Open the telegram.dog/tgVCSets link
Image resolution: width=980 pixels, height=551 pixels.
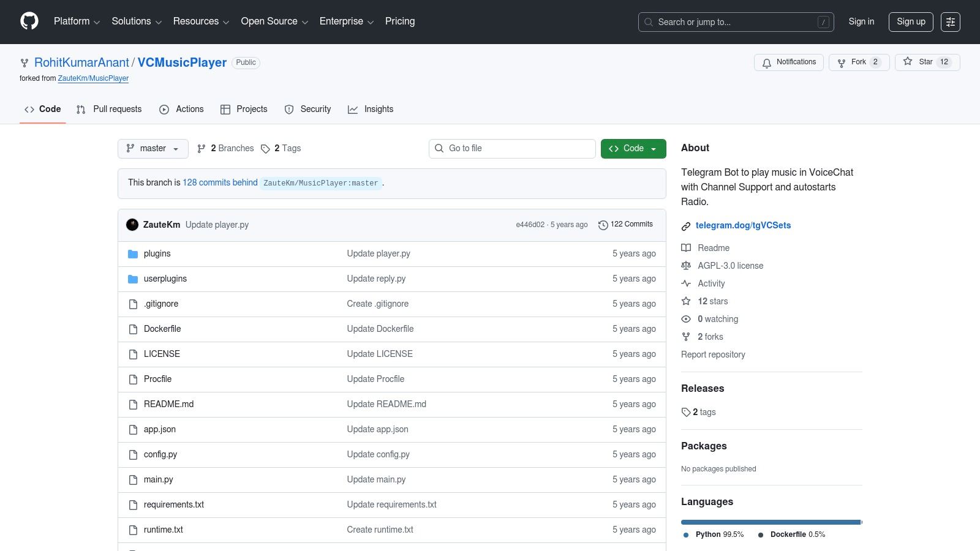point(743,225)
